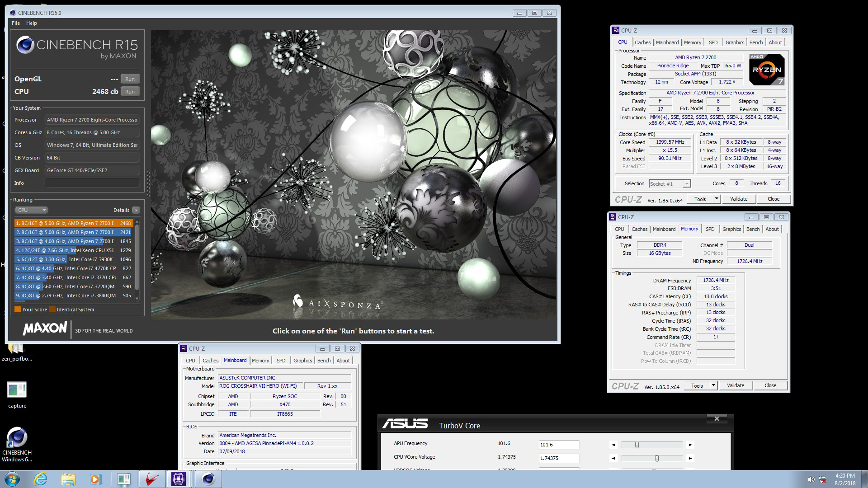Open Windows Explorer from the taskbar

[68, 479]
